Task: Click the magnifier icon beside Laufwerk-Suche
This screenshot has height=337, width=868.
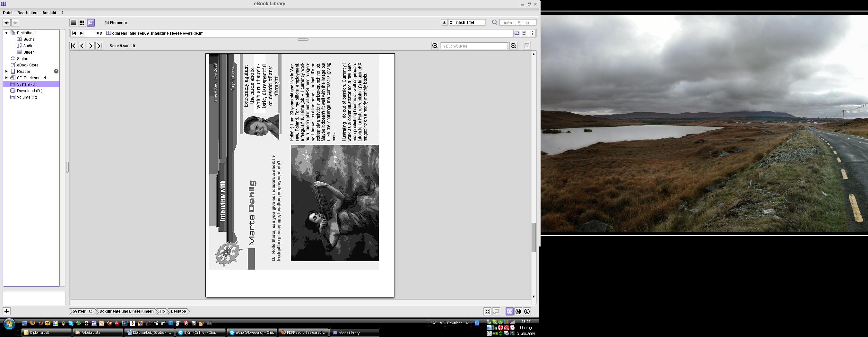Action: (x=494, y=22)
